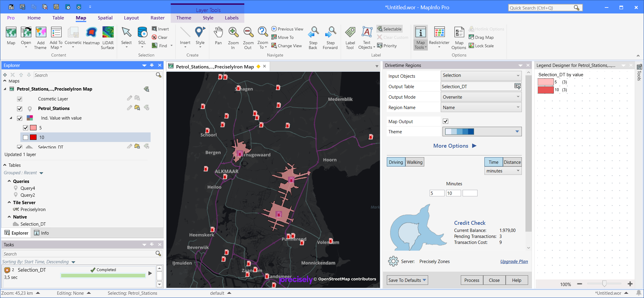Pick the Zoom In magnifier

[x=233, y=38]
